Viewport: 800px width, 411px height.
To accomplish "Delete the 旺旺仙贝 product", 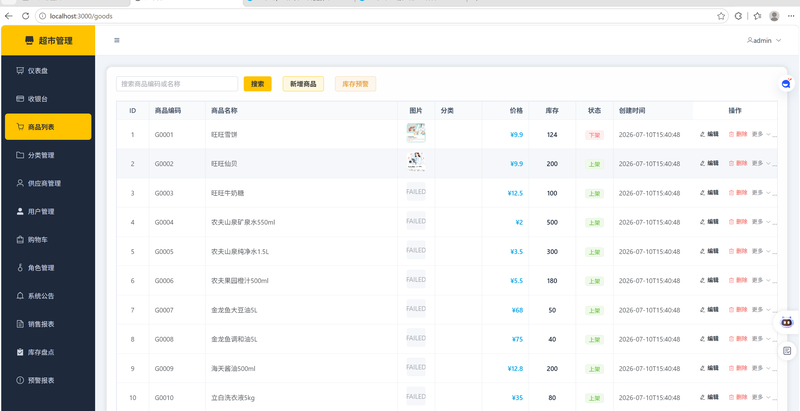I will [x=738, y=163].
